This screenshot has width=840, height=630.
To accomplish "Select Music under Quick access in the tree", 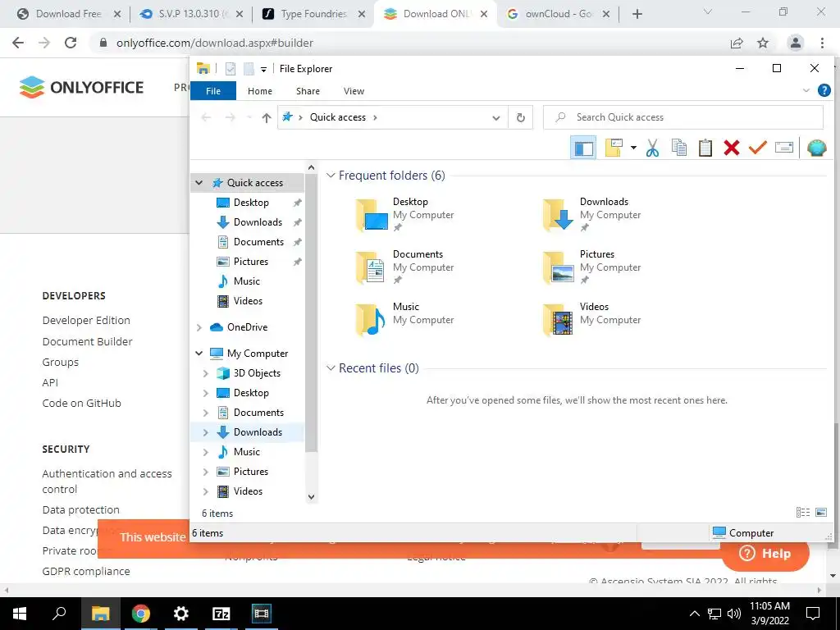I will [247, 281].
